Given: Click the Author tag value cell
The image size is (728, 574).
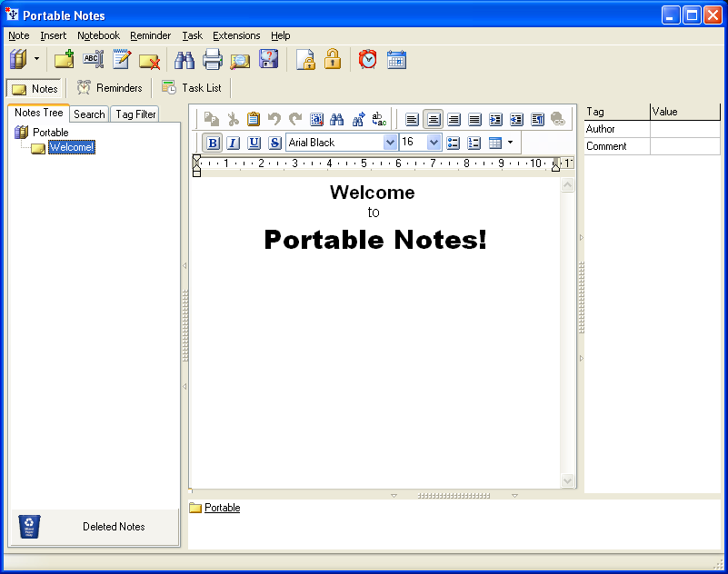Looking at the screenshot, I should tap(684, 129).
